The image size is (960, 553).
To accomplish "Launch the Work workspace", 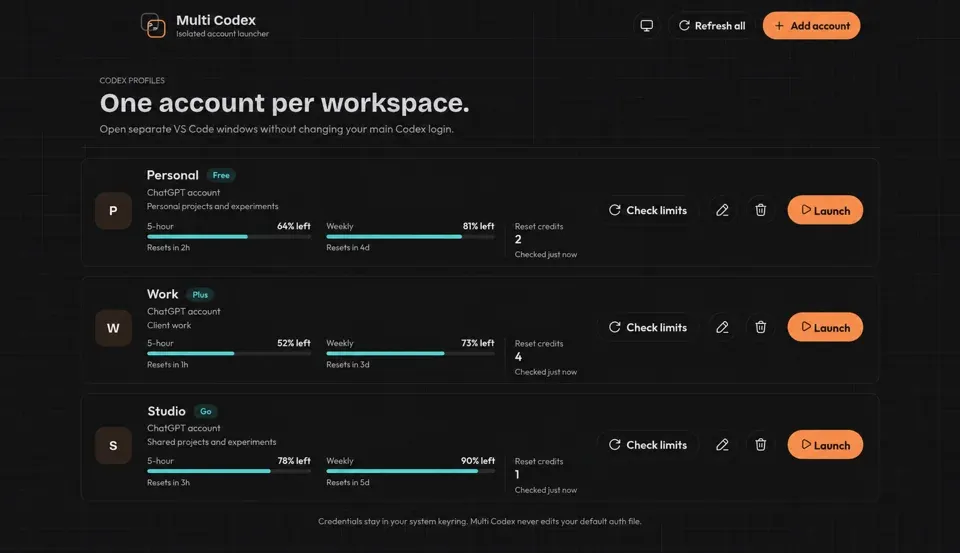I will click(825, 328).
